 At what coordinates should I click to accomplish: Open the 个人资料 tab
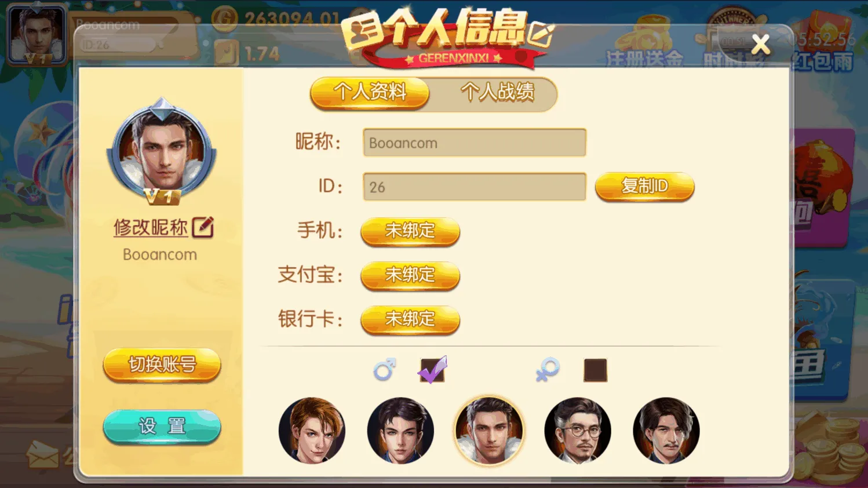click(x=370, y=93)
